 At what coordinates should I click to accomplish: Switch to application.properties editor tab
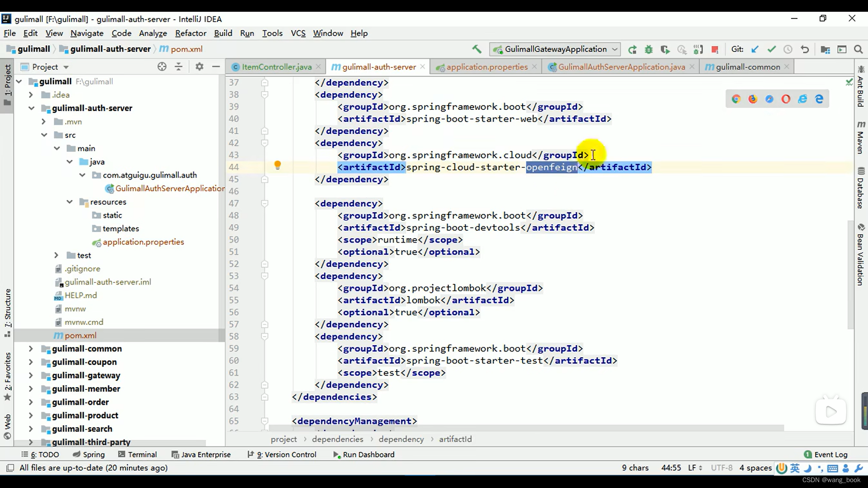[487, 67]
